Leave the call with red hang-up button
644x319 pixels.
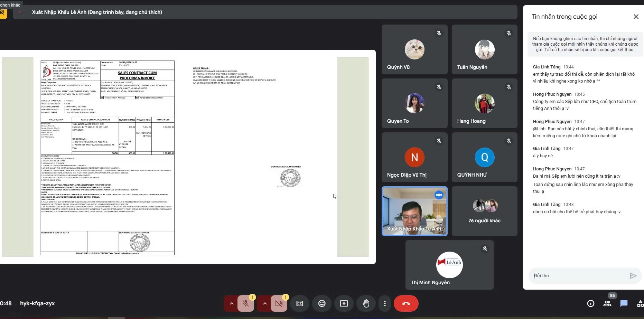(406, 303)
